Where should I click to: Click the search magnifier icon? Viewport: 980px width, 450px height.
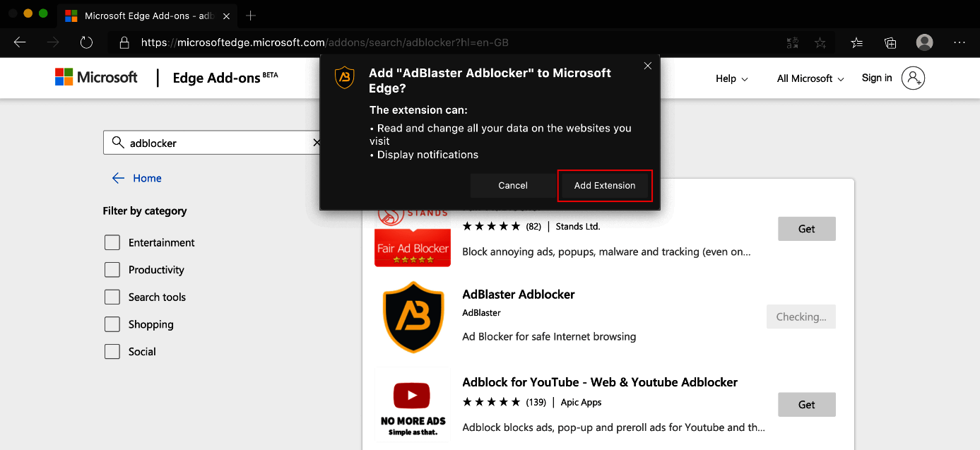pos(118,143)
